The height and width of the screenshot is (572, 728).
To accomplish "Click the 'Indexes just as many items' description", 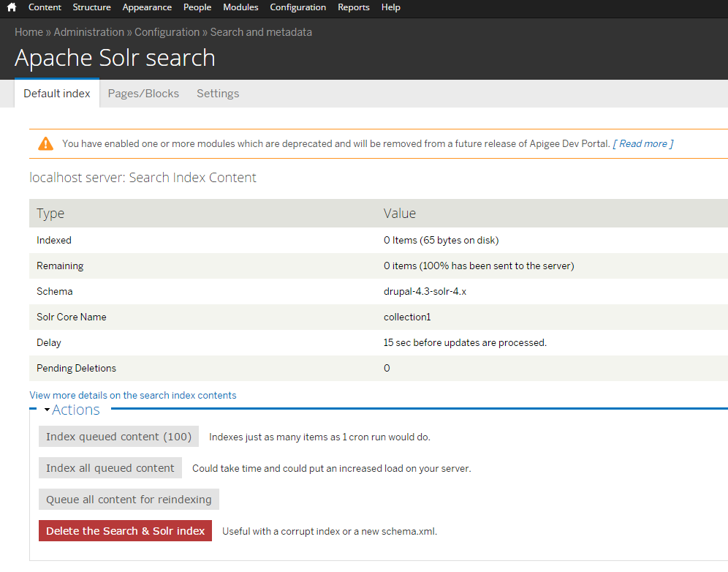I will click(319, 437).
